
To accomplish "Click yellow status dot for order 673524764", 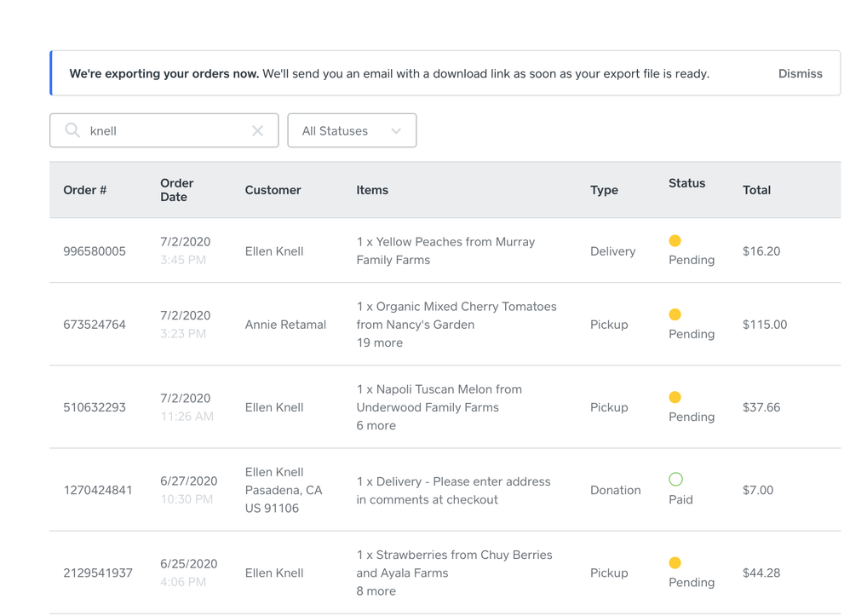I will [675, 315].
